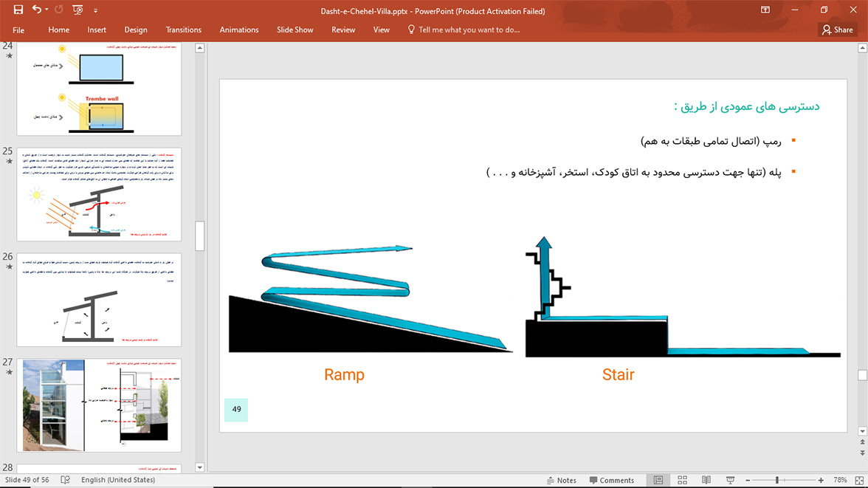Minimize the PowerPoint window
Screen dimensions: 868x488
pos(795,10)
